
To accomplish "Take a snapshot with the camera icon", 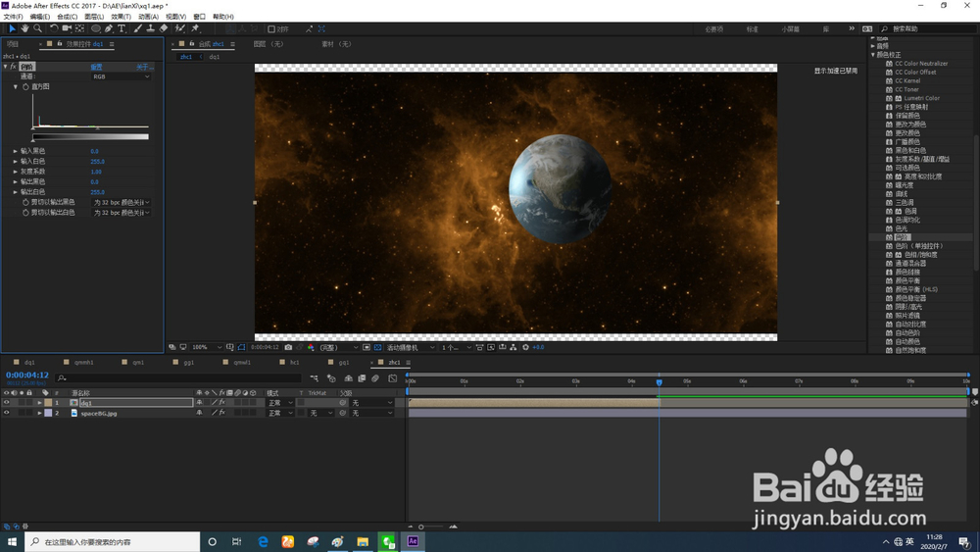I will tap(288, 347).
